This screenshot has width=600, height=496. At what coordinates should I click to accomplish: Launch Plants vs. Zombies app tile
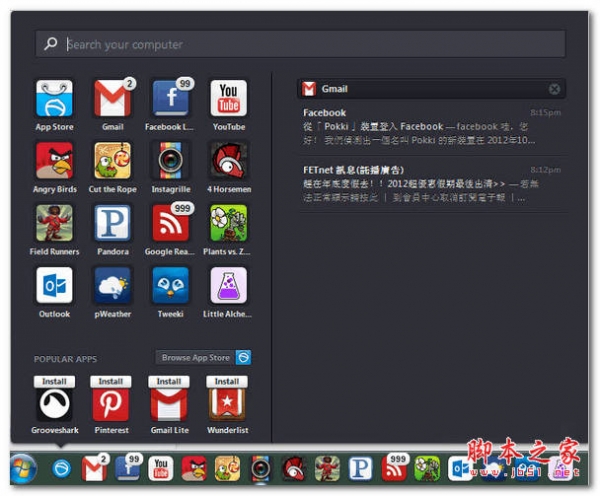[x=229, y=223]
